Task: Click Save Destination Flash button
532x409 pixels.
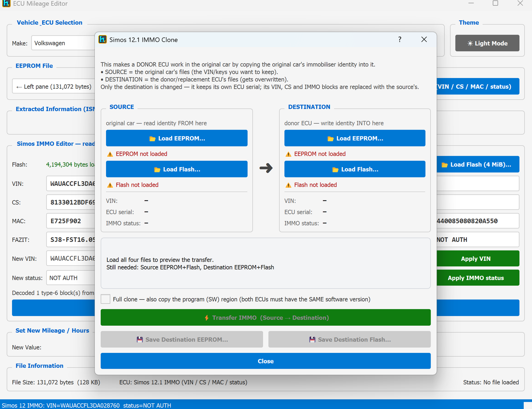Action: [349, 339]
